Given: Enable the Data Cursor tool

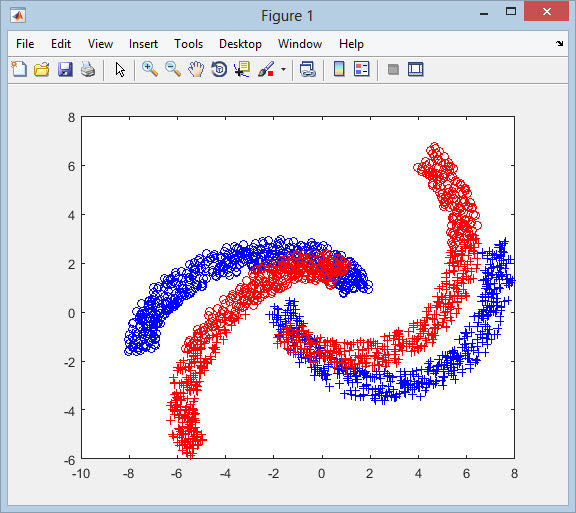Looking at the screenshot, I should (242, 69).
